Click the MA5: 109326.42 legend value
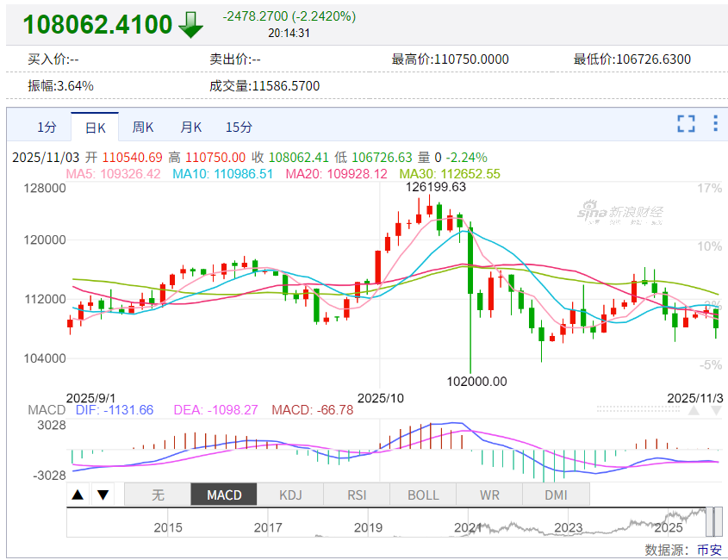 [113, 174]
